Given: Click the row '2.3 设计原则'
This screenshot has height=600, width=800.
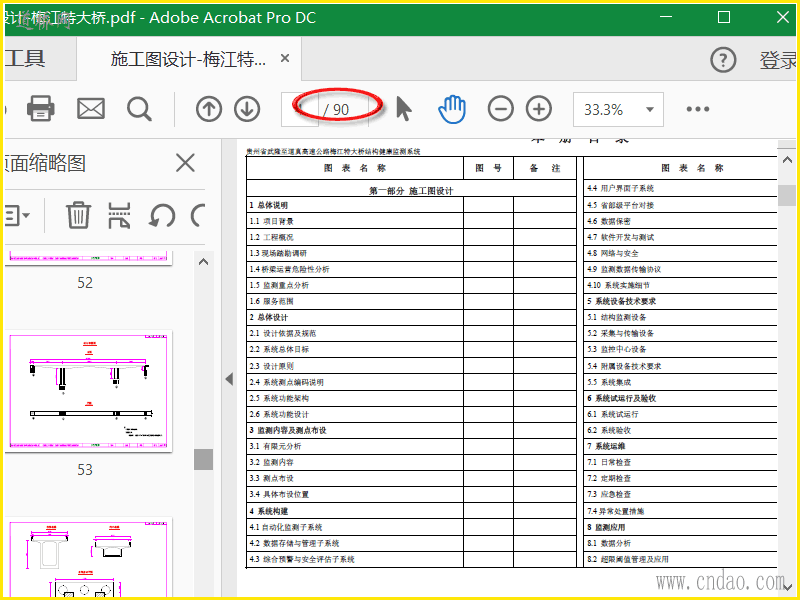Looking at the screenshot, I should click(355, 366).
